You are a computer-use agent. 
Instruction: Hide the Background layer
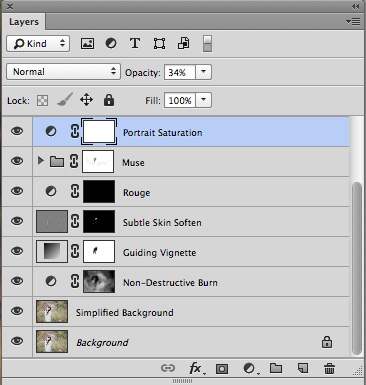[x=17, y=341]
